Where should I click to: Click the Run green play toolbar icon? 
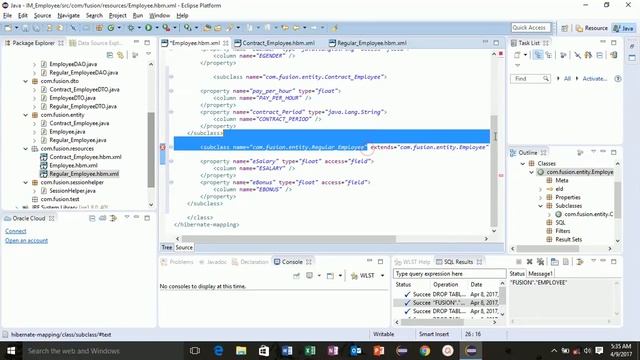tap(149, 28)
